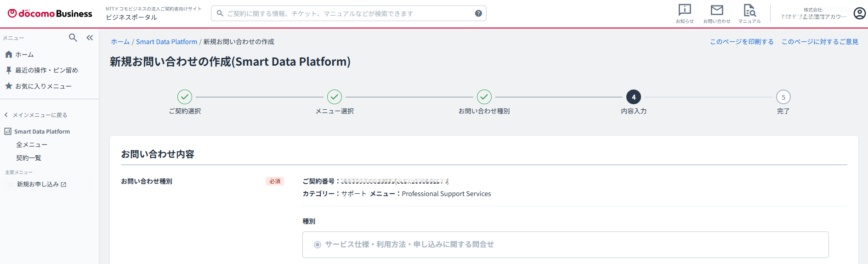Open the お問い合わせ mail icon
Image resolution: width=868 pixels, height=264 pixels.
(717, 14)
